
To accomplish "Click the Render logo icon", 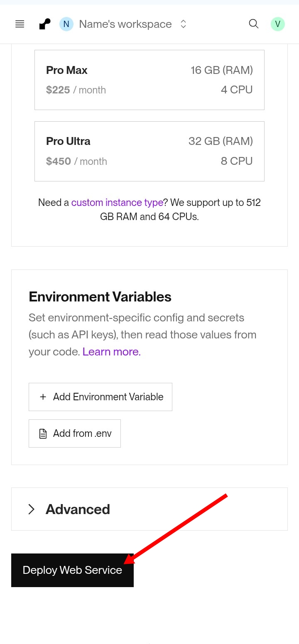I will (x=45, y=24).
